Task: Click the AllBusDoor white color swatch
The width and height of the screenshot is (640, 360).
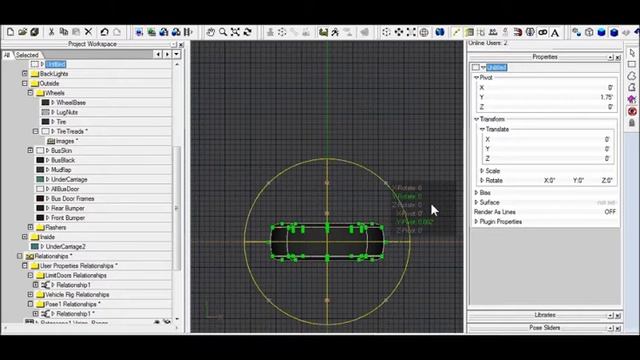Action: click(x=40, y=189)
